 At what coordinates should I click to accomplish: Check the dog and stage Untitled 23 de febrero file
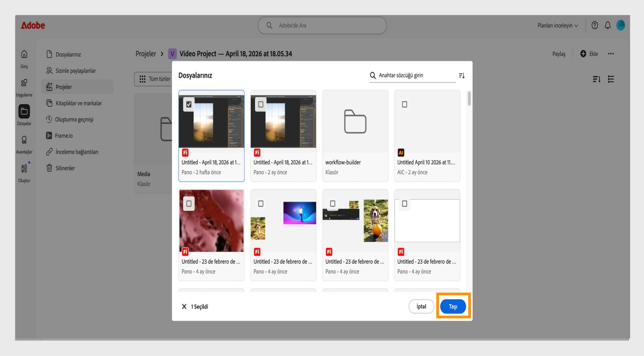(x=261, y=204)
